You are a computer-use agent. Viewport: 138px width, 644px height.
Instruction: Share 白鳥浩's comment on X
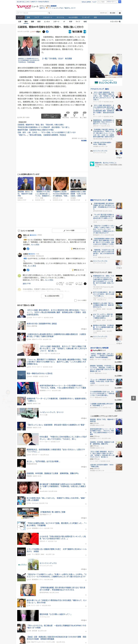(x=25, y=270)
